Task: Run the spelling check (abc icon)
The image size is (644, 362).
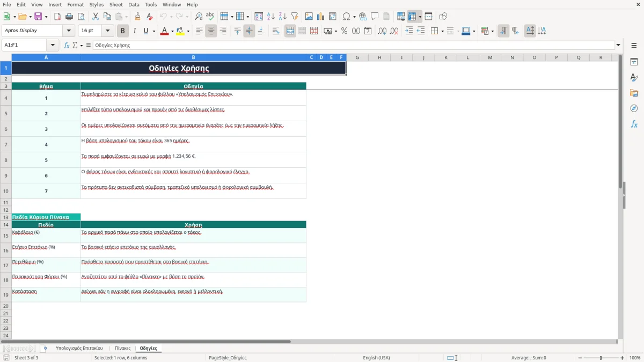Action: (x=210, y=17)
